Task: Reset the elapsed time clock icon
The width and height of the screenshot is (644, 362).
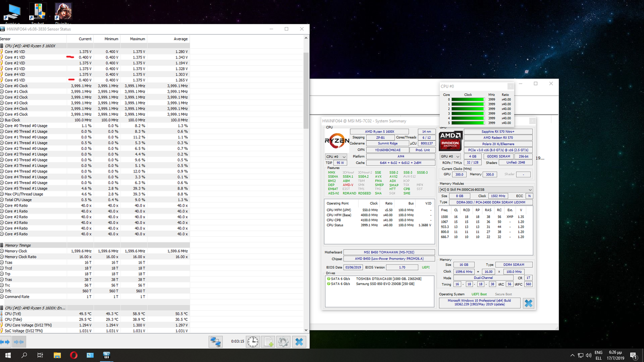Action: click(x=253, y=342)
